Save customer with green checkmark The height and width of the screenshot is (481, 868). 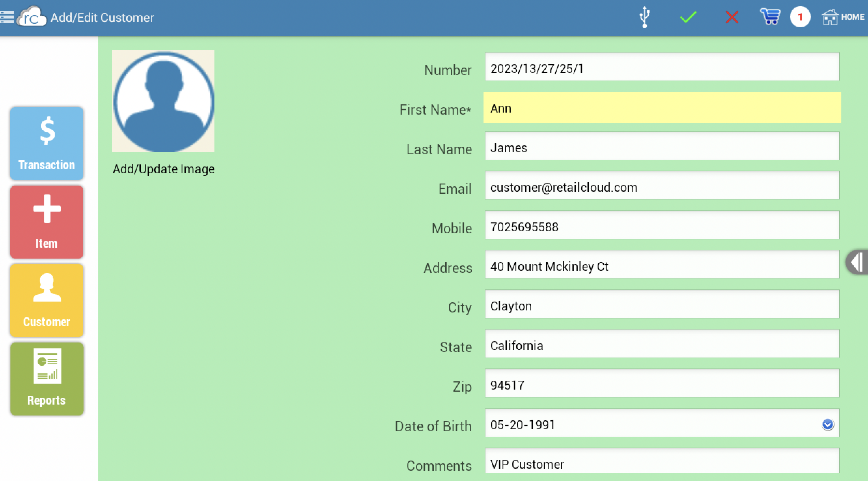(688, 17)
